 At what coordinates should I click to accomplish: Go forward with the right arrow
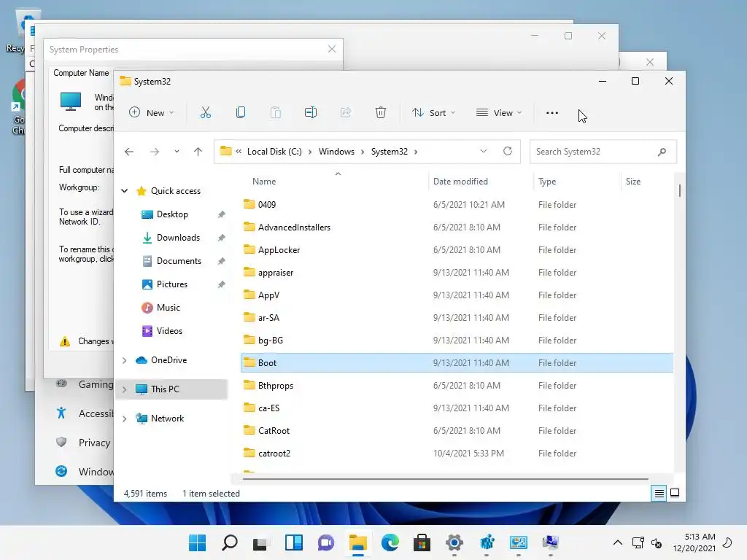(155, 152)
